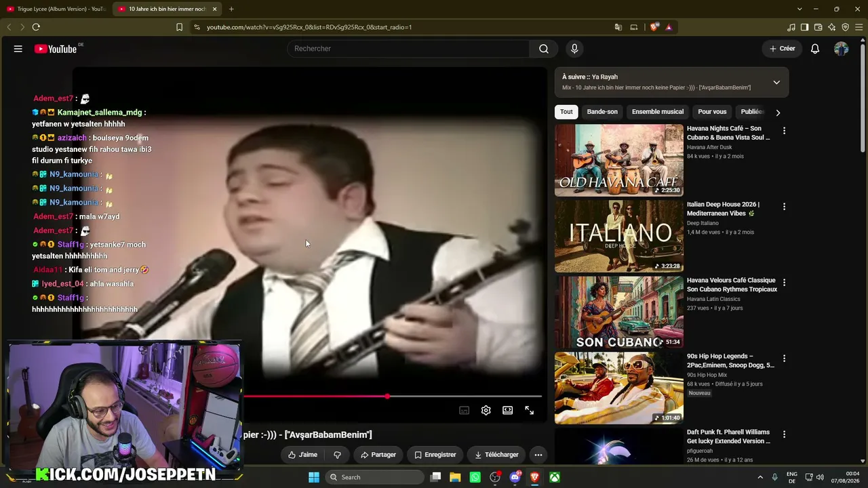Open 90s Hip Hop Legends thumbnail
Screen dimensions: 868x488
point(619,388)
